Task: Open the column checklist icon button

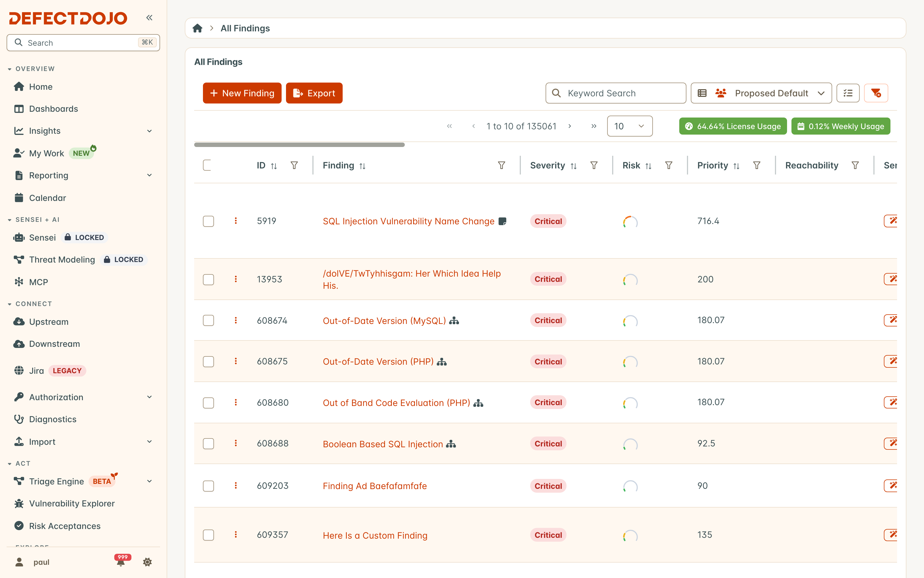Action: pos(848,93)
